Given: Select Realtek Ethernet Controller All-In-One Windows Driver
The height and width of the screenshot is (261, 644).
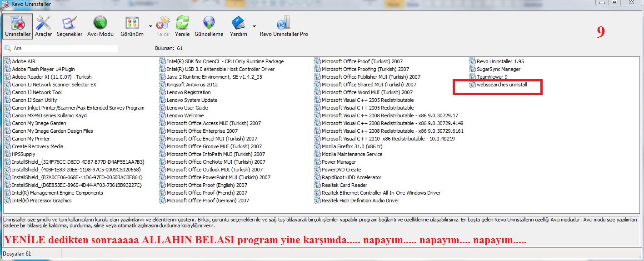Looking at the screenshot, I should 378,193.
